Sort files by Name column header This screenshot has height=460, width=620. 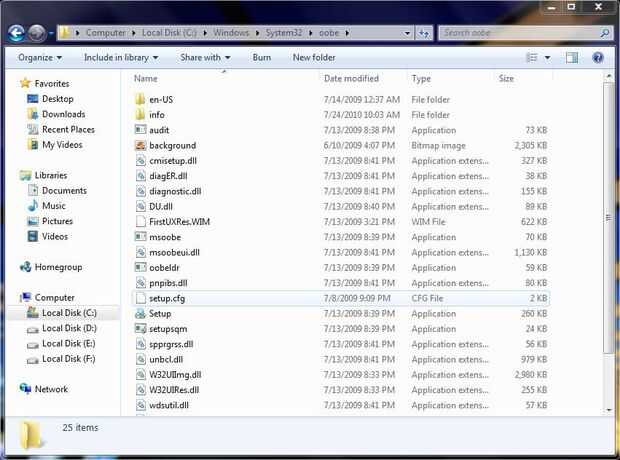click(x=146, y=79)
